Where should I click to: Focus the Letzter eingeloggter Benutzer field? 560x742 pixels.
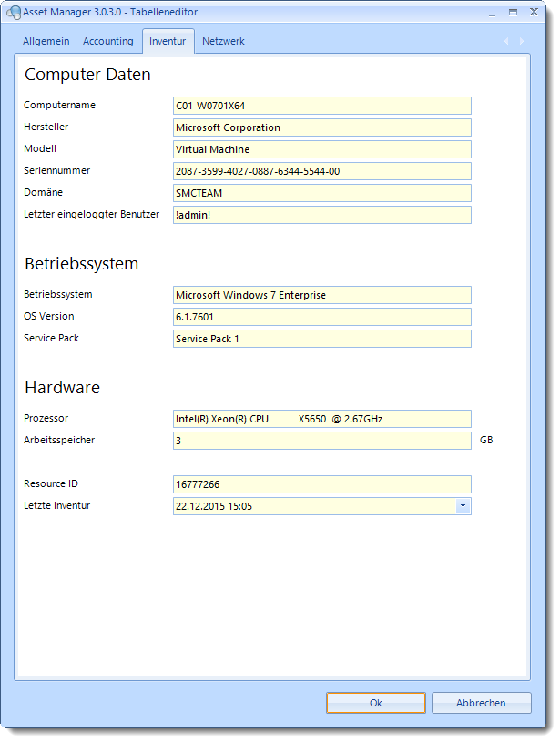point(322,214)
